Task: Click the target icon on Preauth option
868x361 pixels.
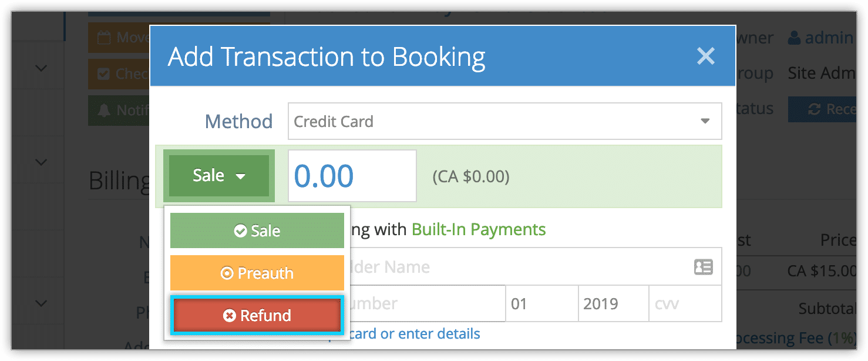Action: tap(227, 273)
